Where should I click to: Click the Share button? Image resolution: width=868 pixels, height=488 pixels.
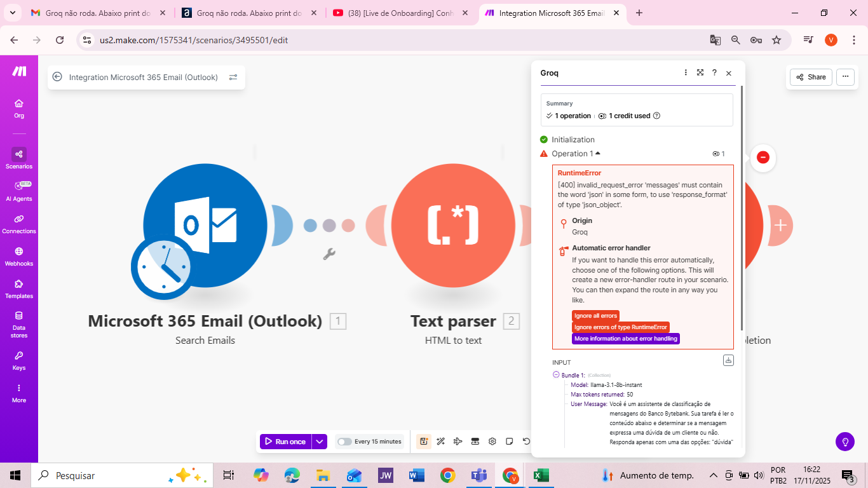[x=811, y=77]
